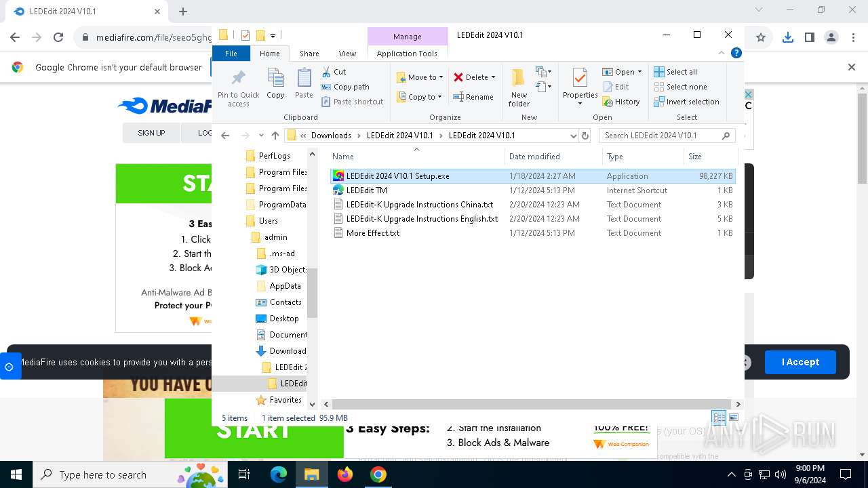868x488 pixels.
Task: Go up one folder level arrow
Action: tap(275, 136)
